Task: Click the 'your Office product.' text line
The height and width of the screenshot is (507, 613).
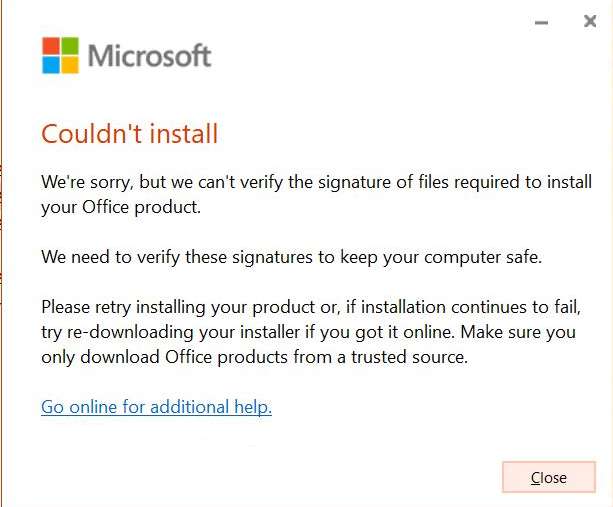Action: 121,208
